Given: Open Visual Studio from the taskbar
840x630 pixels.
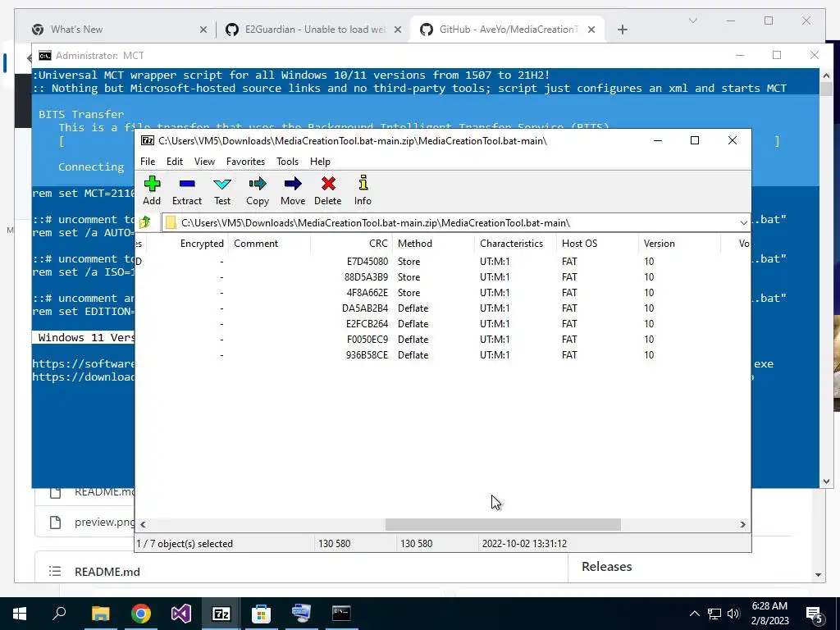Looking at the screenshot, I should [x=181, y=614].
